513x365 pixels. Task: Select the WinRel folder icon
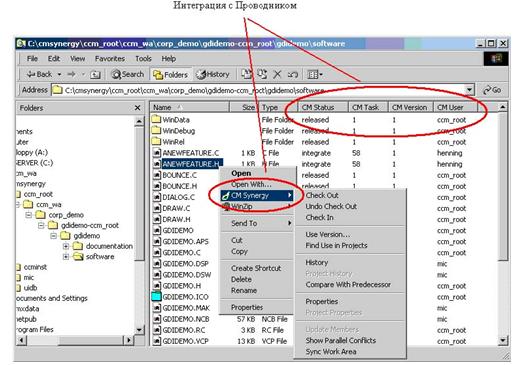pos(156,141)
